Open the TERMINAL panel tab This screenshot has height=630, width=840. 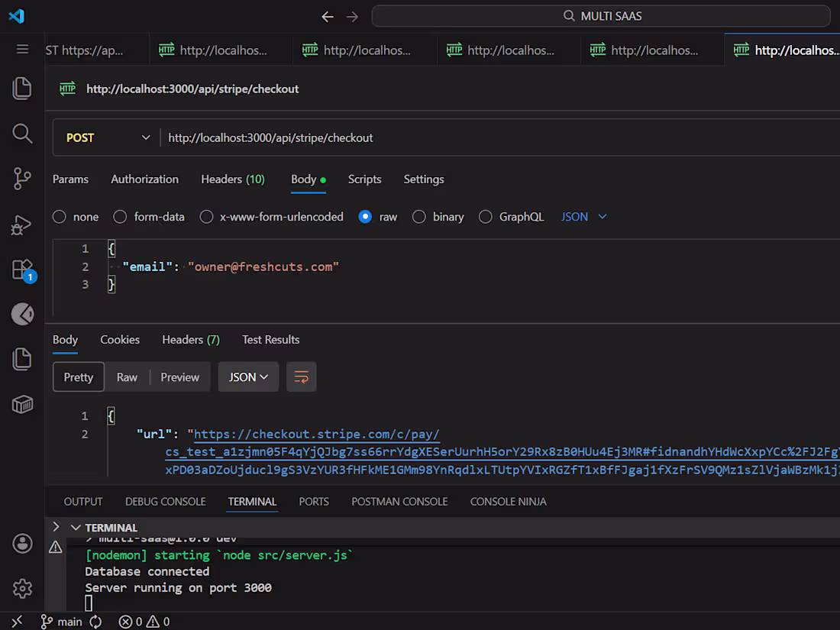(x=252, y=502)
